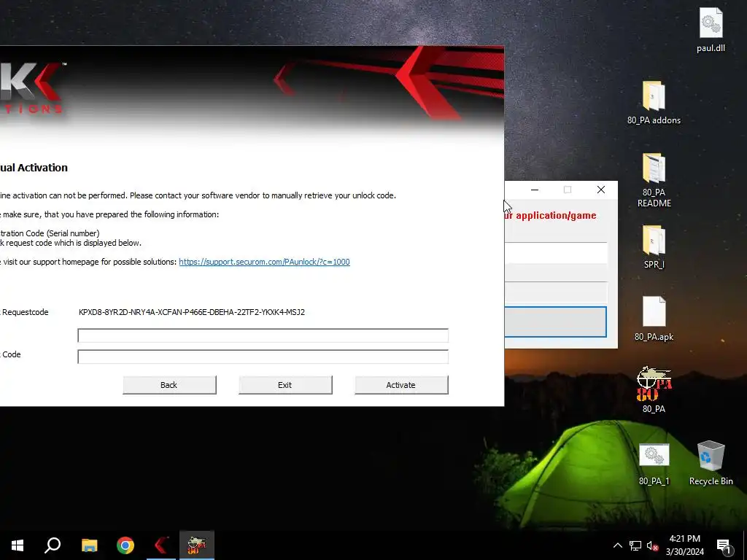
Task: Open the paul.dll file on desktop
Action: [x=711, y=29]
